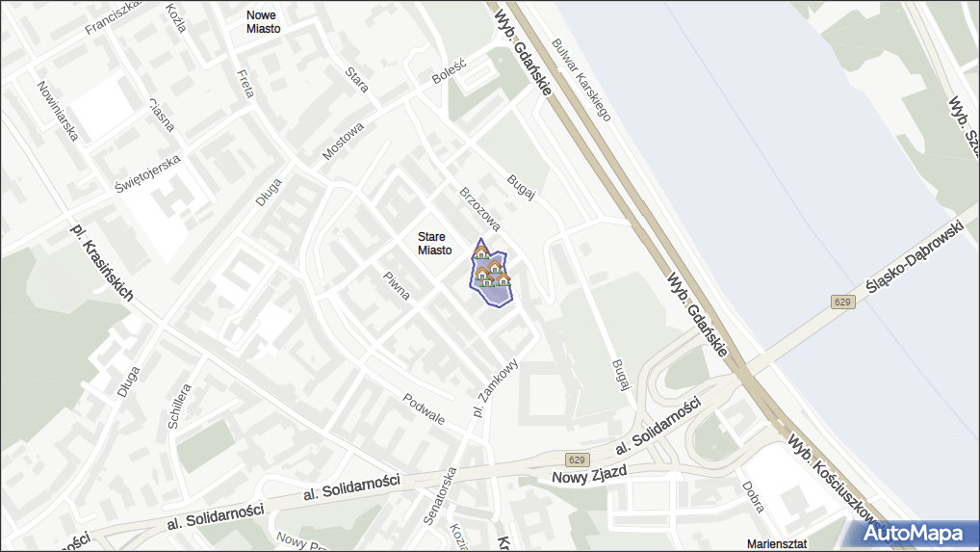Click the Brzozowa street label
Image resolution: width=980 pixels, height=552 pixels.
pos(480,209)
